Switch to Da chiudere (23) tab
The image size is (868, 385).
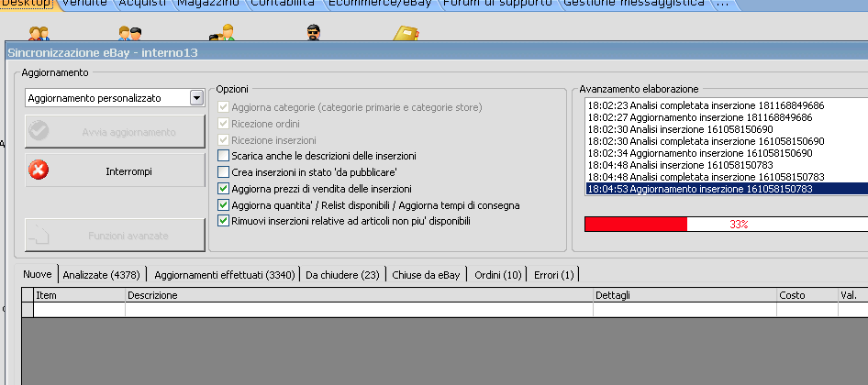[342, 274]
